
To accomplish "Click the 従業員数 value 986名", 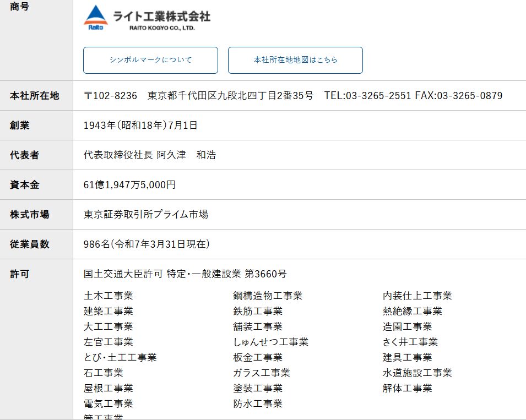I will (x=147, y=244).
